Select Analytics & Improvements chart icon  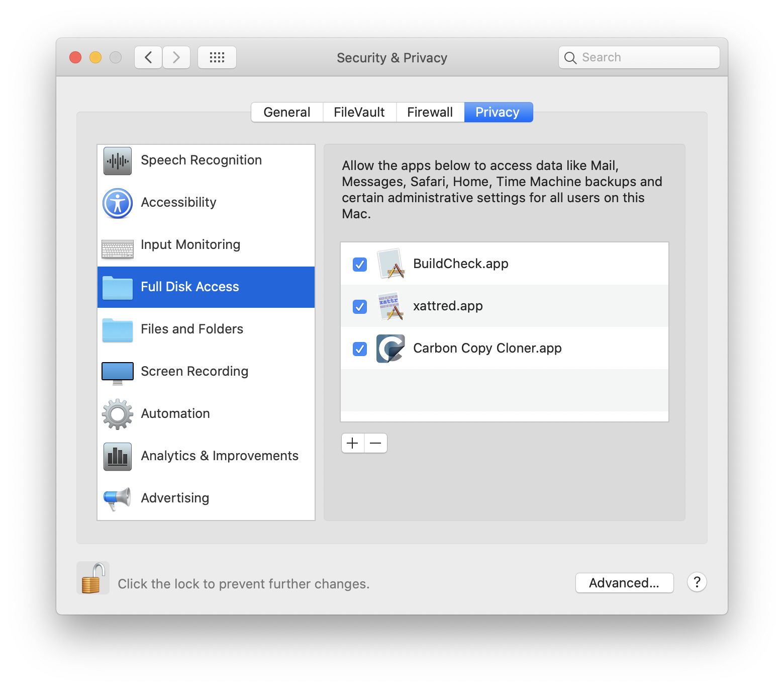118,457
